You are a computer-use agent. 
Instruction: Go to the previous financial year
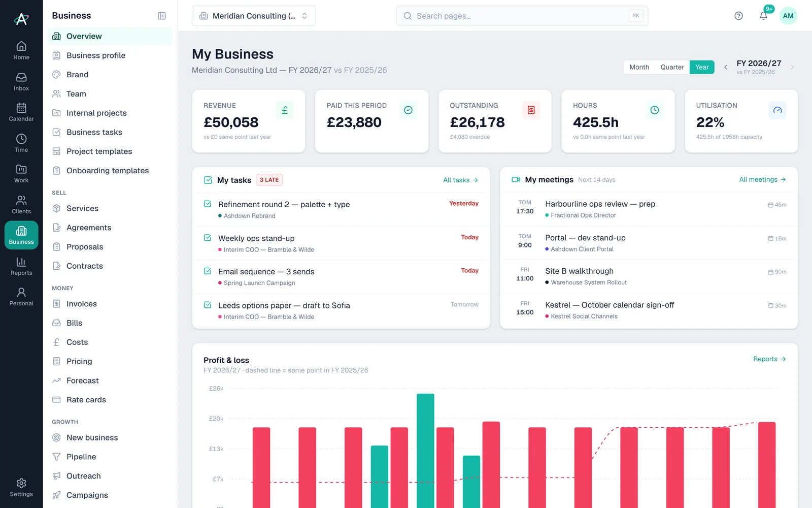(x=726, y=67)
